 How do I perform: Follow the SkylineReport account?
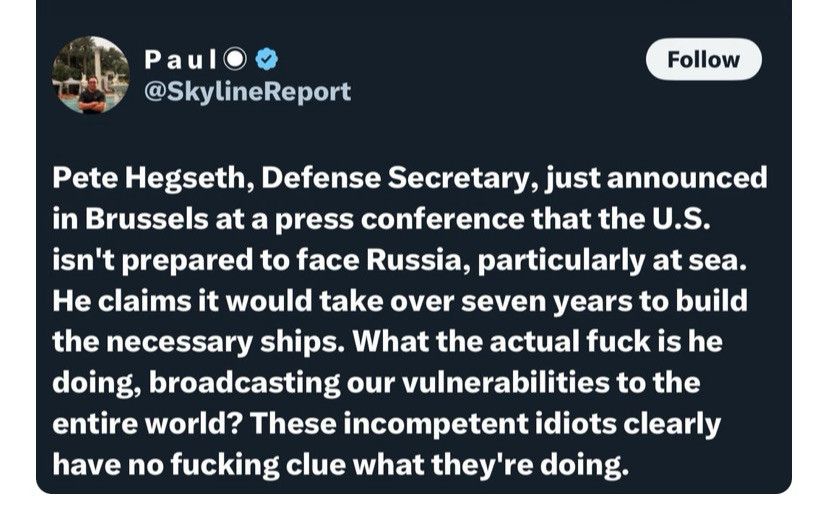click(x=703, y=59)
